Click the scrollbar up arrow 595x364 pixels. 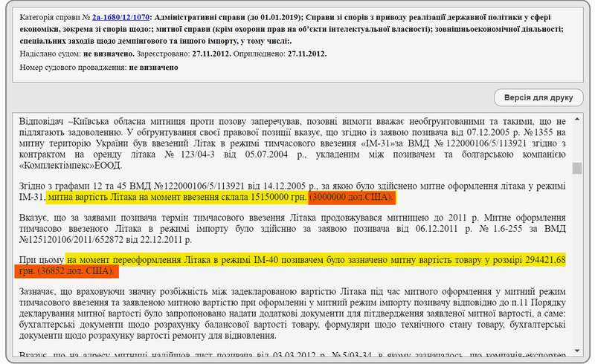[576, 118]
